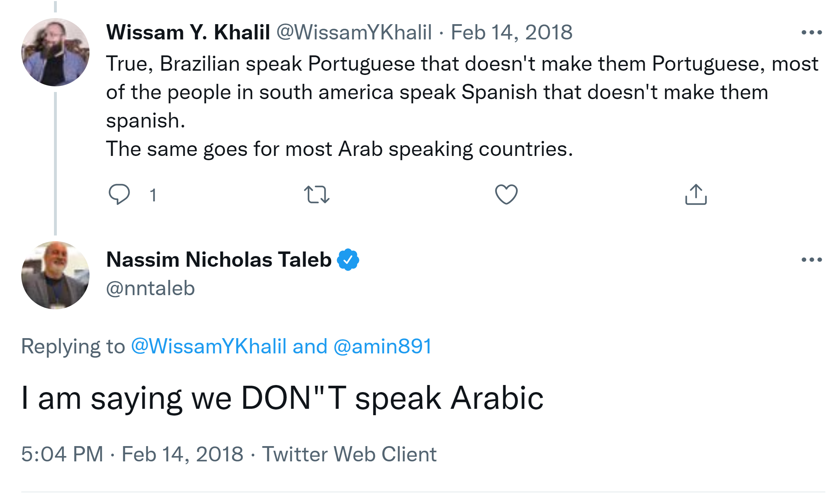Open Nassim Nicholas Taleb's profile picture
Image resolution: width=836 pixels, height=504 pixels.
pyautogui.click(x=55, y=275)
